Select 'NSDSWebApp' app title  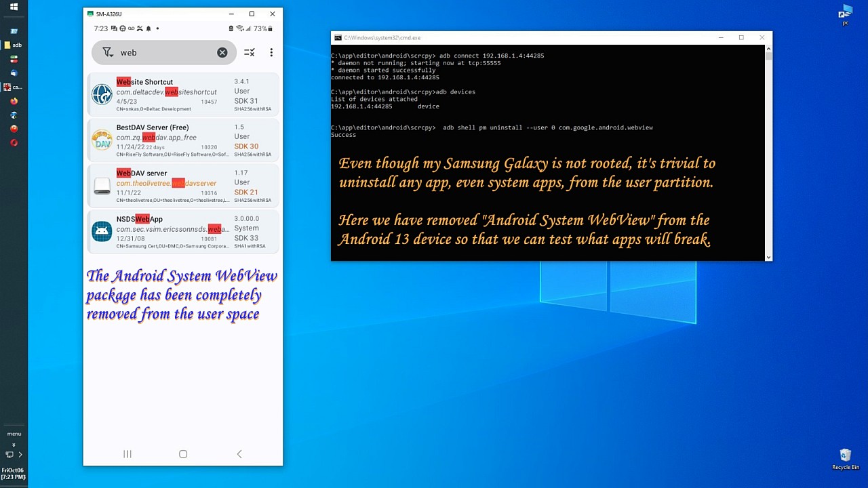[140, 219]
